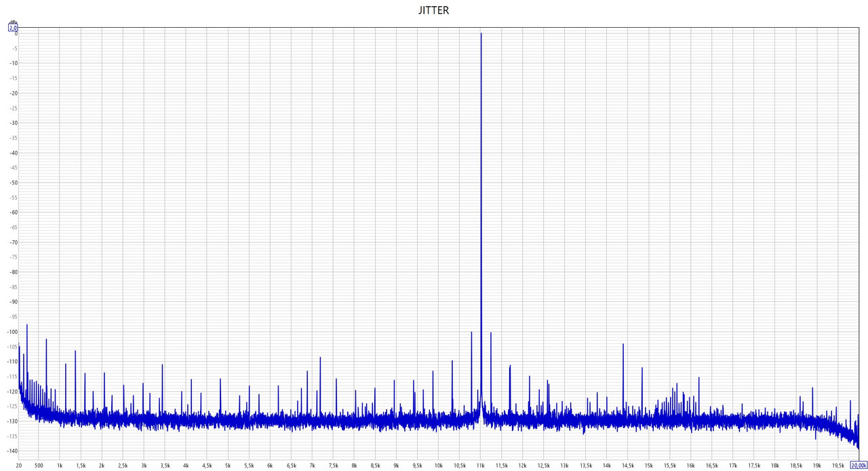This screenshot has height=471, width=868.
Task: Select the "-75" level axis label
Action: click(13, 257)
